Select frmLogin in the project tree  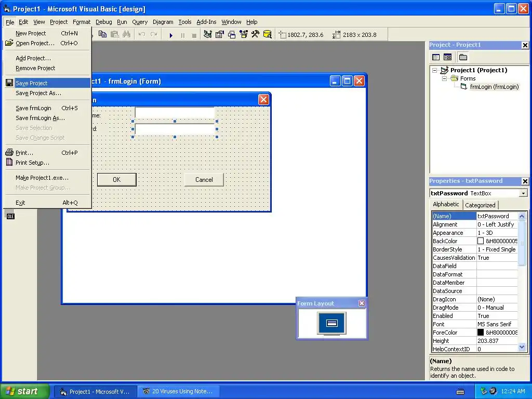(x=494, y=87)
